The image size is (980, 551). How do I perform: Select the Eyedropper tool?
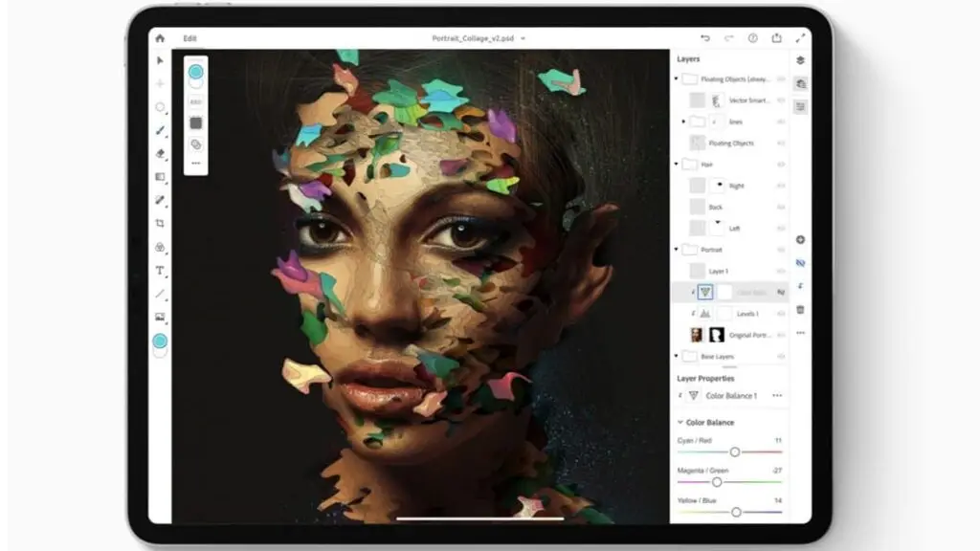point(160,199)
